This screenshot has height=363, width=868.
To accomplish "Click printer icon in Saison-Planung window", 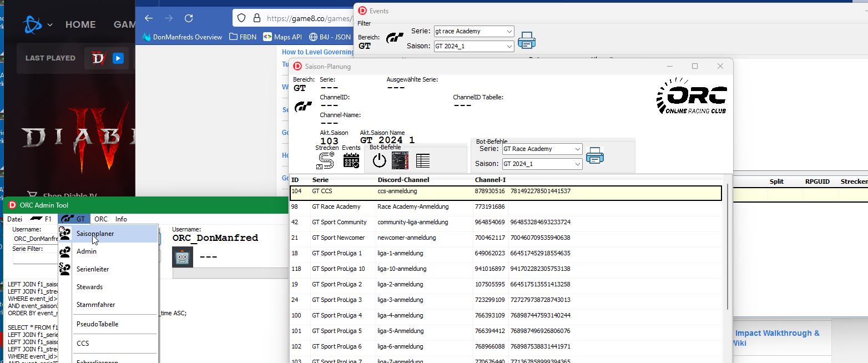I will tap(594, 155).
